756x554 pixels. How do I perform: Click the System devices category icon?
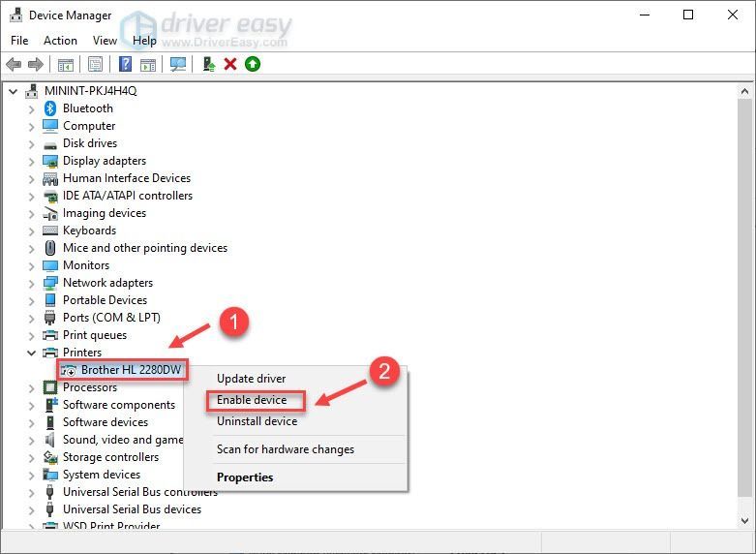point(50,475)
